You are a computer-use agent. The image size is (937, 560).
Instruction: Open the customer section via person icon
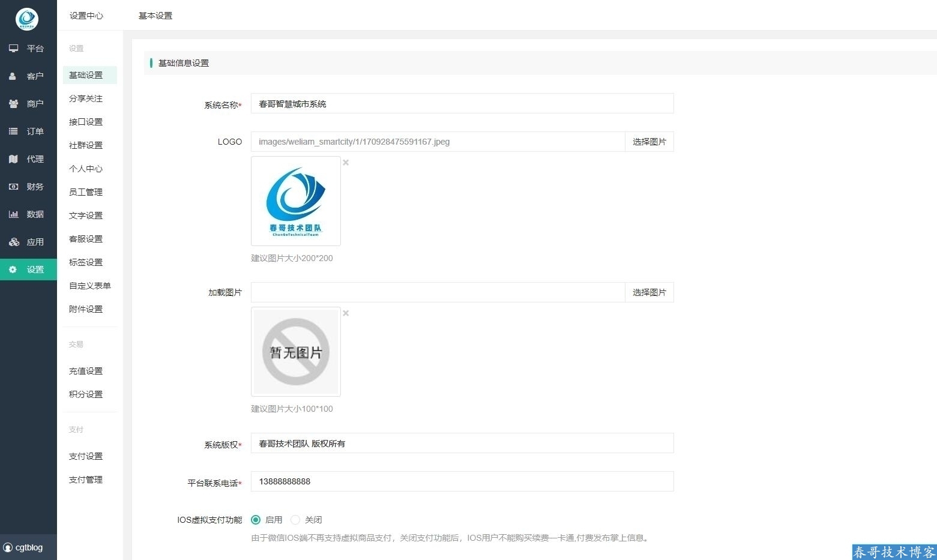13,76
